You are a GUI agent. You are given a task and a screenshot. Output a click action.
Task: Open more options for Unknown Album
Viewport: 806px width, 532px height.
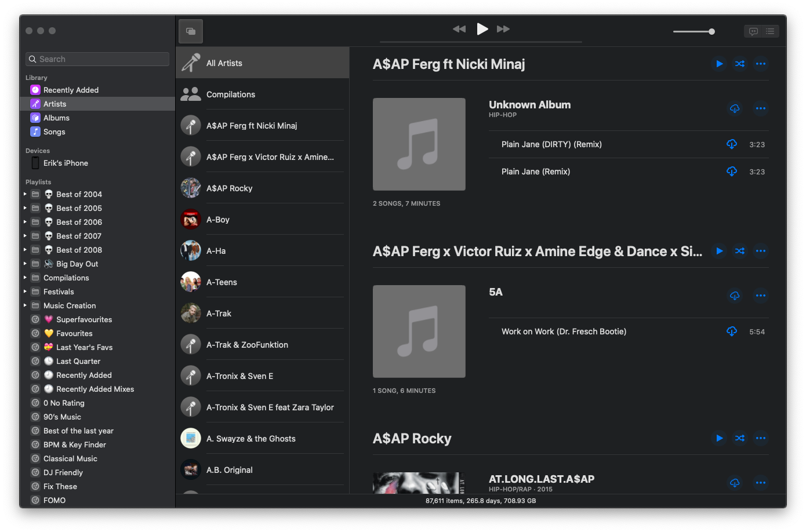pos(761,108)
